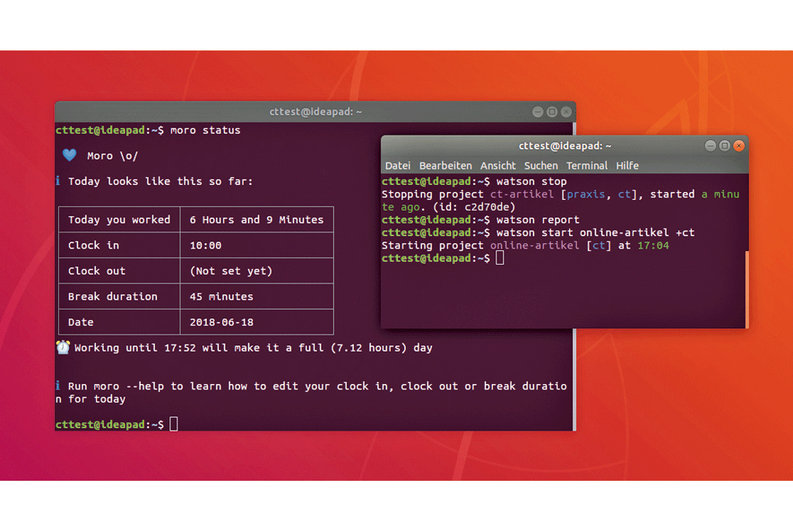
Task: Click front terminal's orange scrollbar
Action: coord(747,290)
